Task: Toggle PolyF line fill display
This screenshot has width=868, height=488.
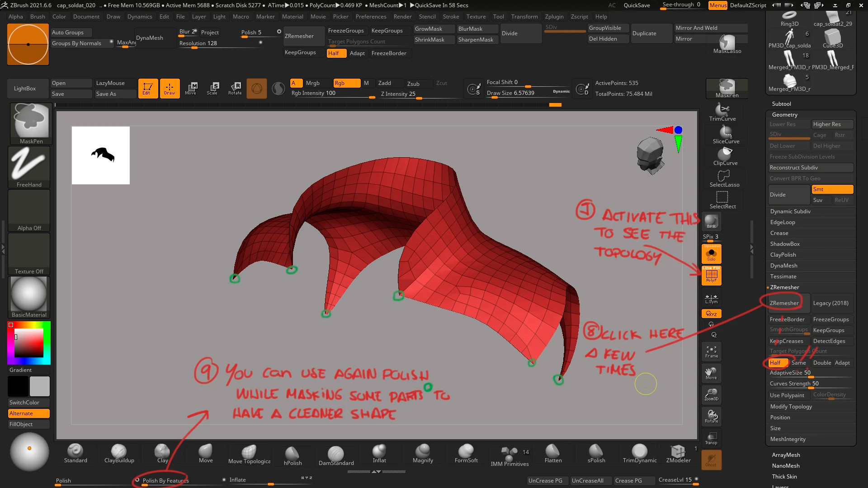Action: pyautogui.click(x=711, y=276)
